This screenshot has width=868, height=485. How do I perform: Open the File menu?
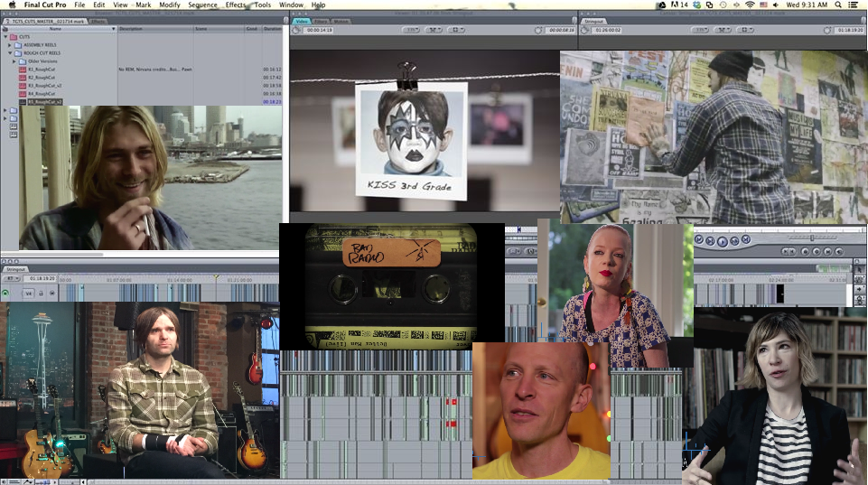pos(79,5)
